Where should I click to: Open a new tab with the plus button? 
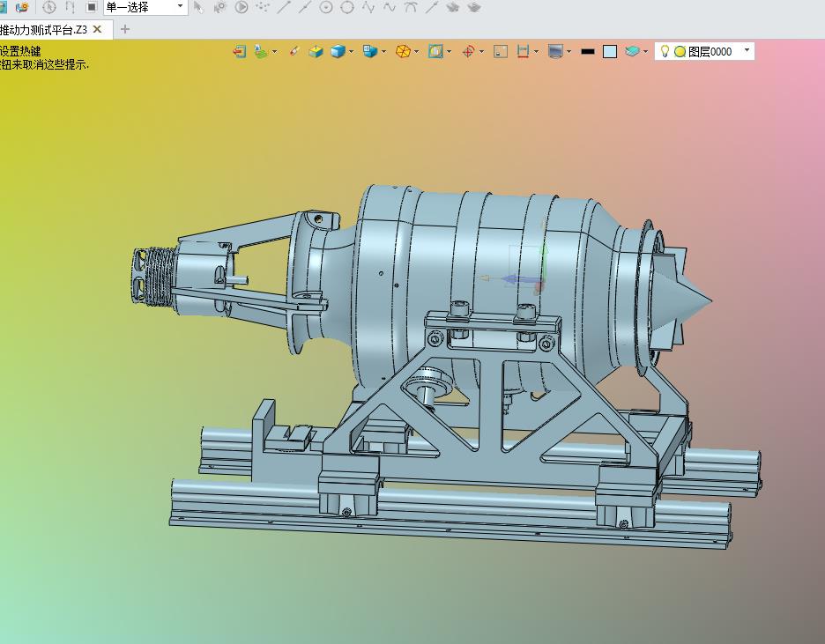124,29
